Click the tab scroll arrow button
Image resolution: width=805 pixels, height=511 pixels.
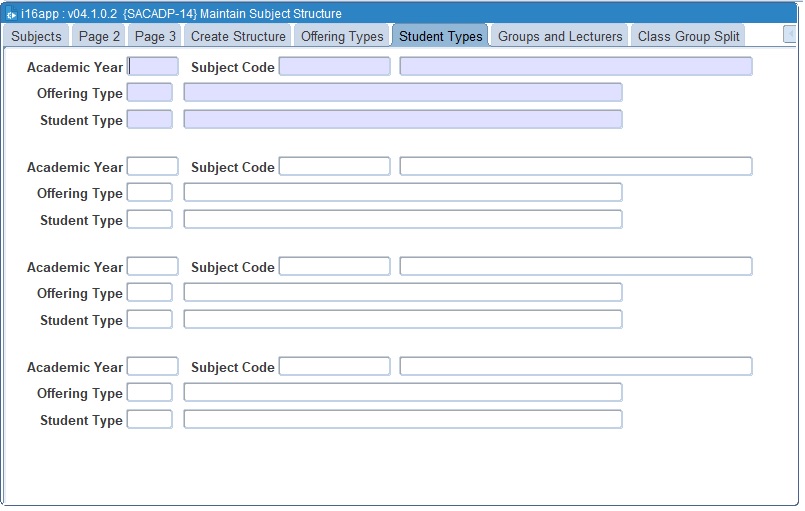(790, 35)
